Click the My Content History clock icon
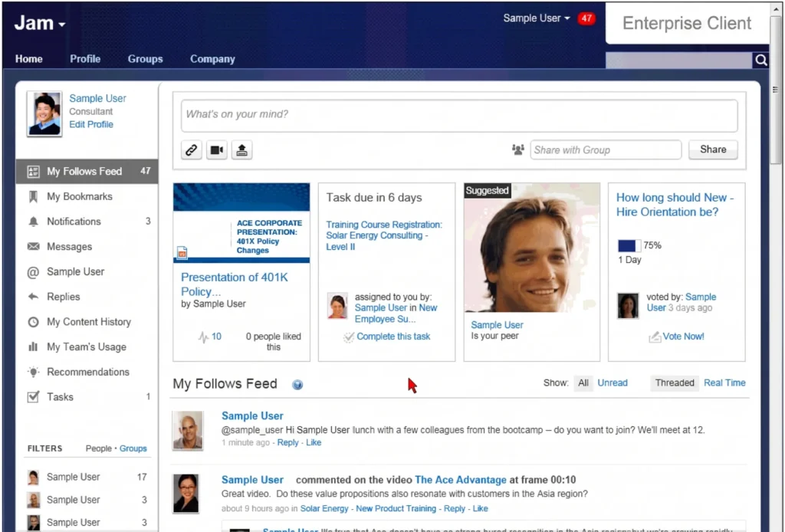The image size is (785, 532). [x=33, y=322]
